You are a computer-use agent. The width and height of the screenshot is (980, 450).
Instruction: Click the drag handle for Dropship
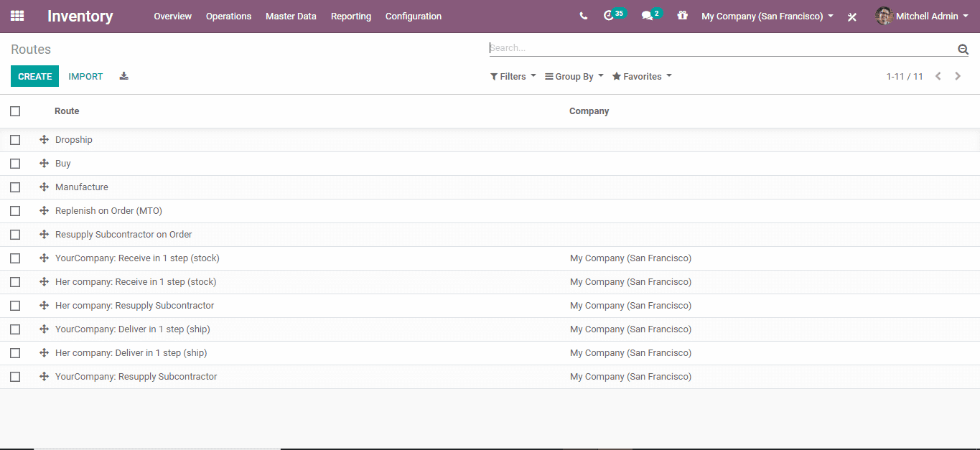point(44,140)
